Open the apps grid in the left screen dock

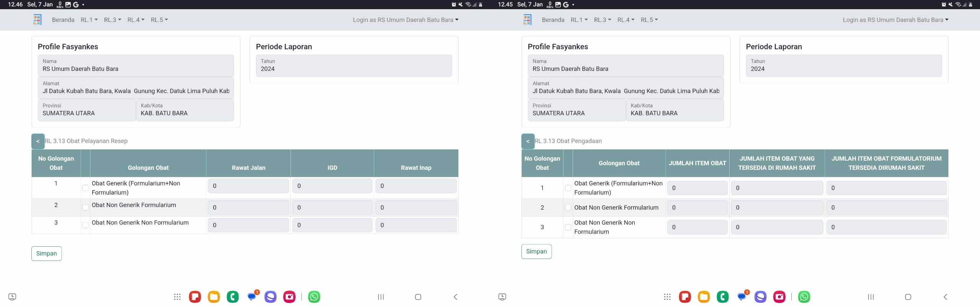177,297
